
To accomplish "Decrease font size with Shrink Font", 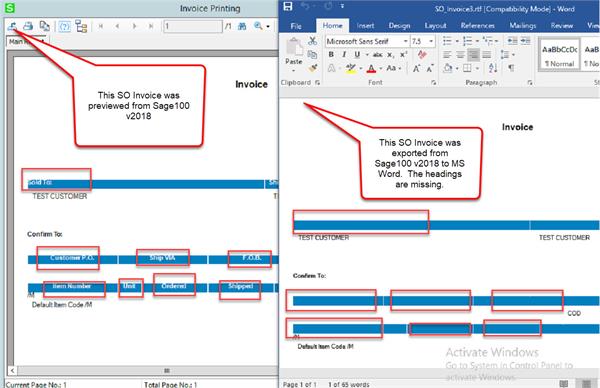I will coord(430,68).
